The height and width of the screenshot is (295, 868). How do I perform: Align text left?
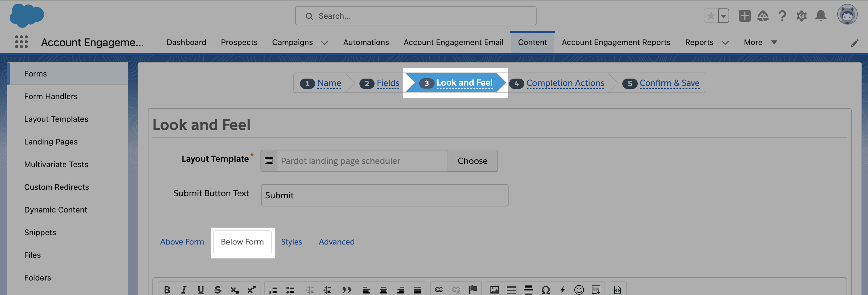[366, 290]
